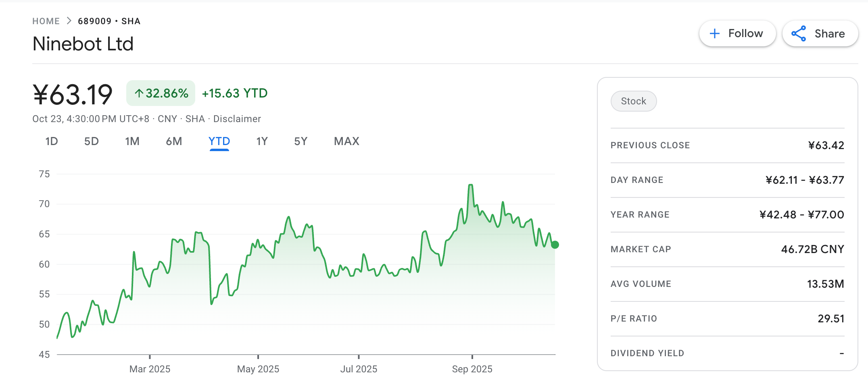
Task: Select the 6M chart range
Action: click(x=174, y=141)
